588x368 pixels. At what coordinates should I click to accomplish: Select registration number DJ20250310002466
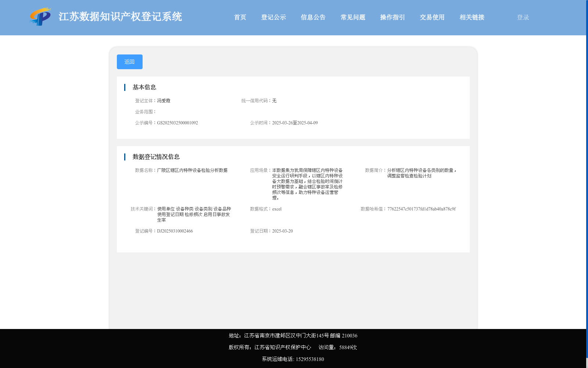click(175, 231)
